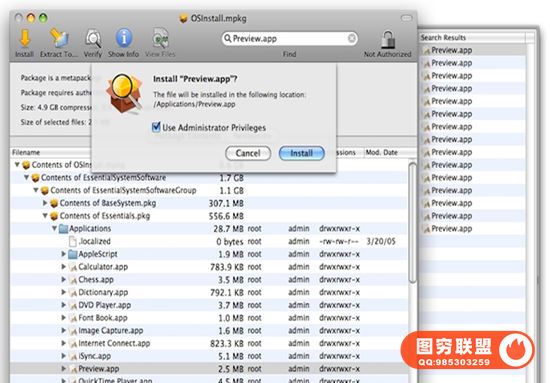Expand Contents of BaseSystem.pkg
550x383 pixels.
(45, 203)
